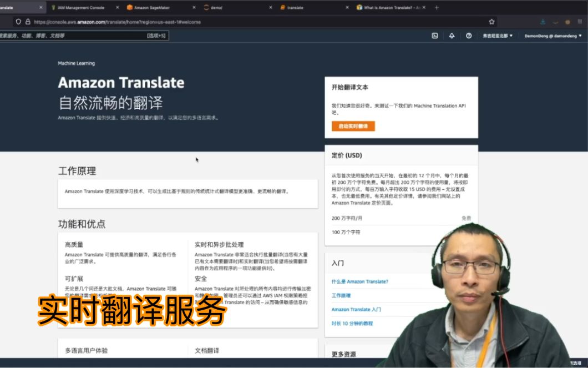Image resolution: width=588 pixels, height=368 pixels.
Task: Switch to IAM Management Console tab
Action: point(80,8)
